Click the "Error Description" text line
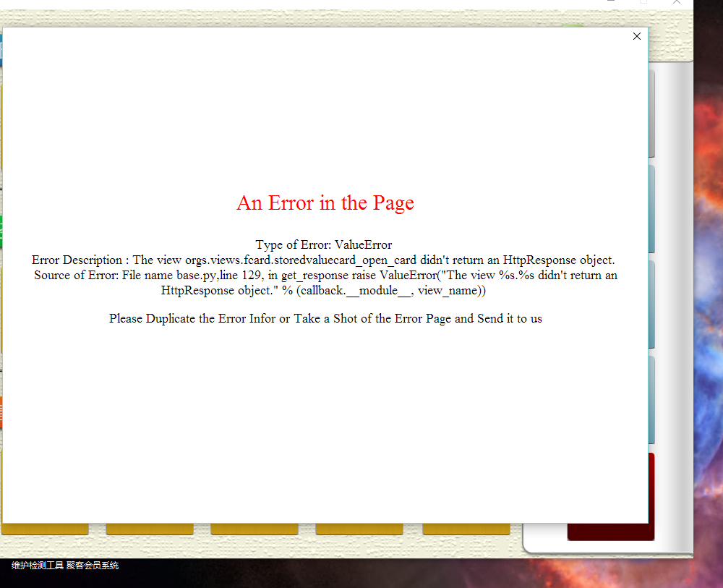Screen dimensions: 723x588 coord(323,260)
